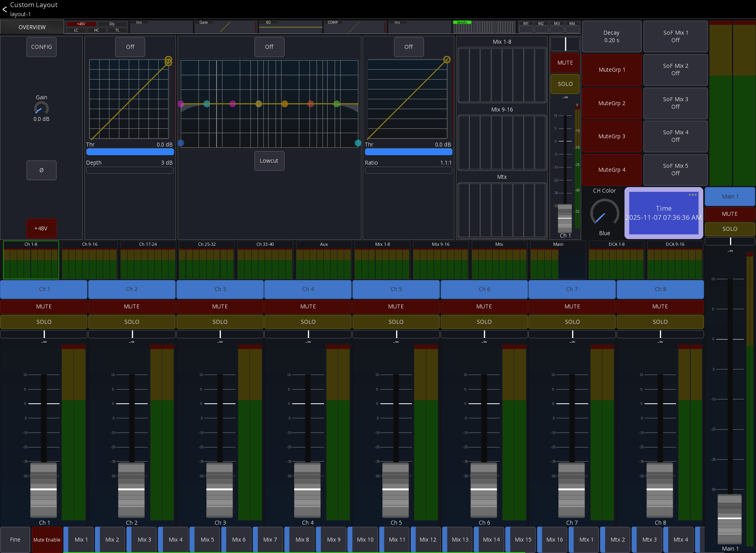Enable the Lowcut filter
Screen dimensions: 756x553
pos(269,161)
